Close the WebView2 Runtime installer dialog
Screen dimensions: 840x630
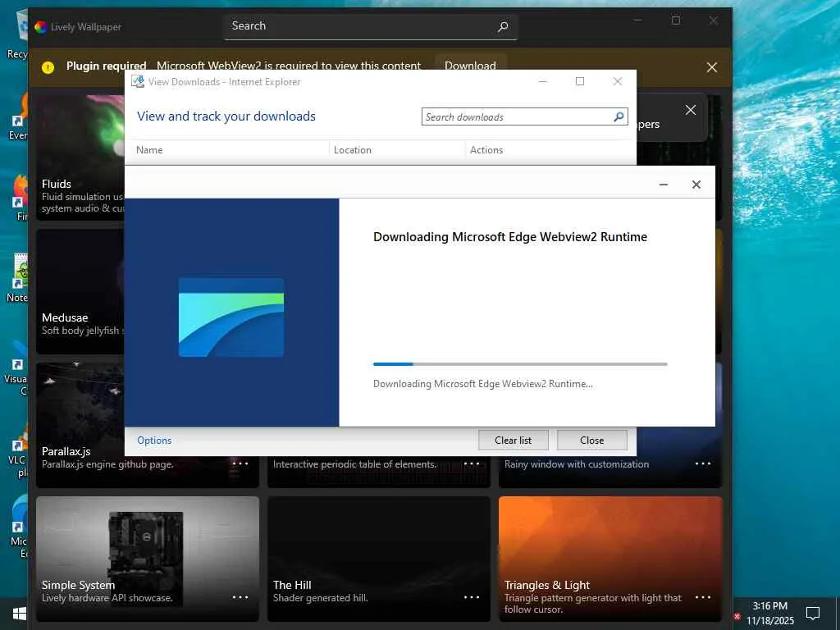tap(696, 185)
